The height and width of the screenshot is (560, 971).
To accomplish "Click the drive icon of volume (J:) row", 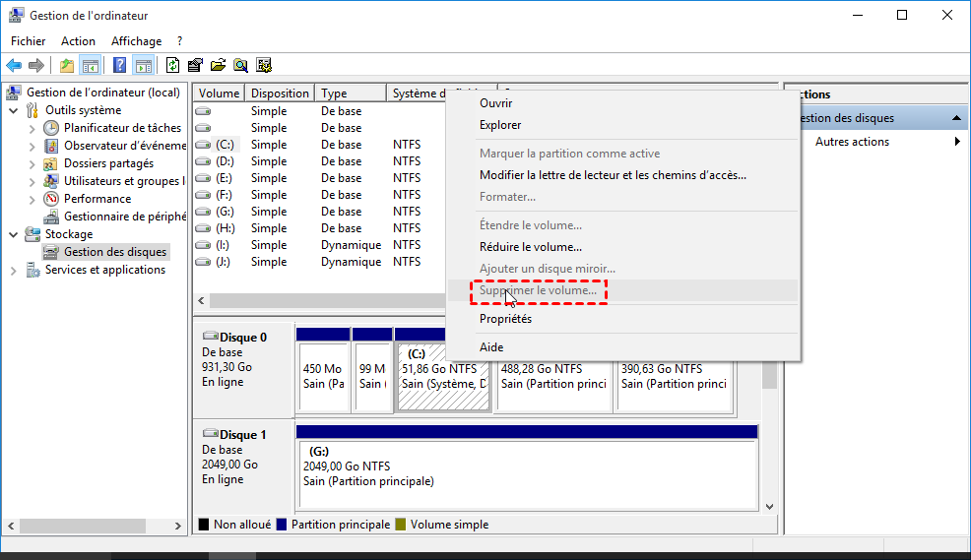I will point(203,262).
